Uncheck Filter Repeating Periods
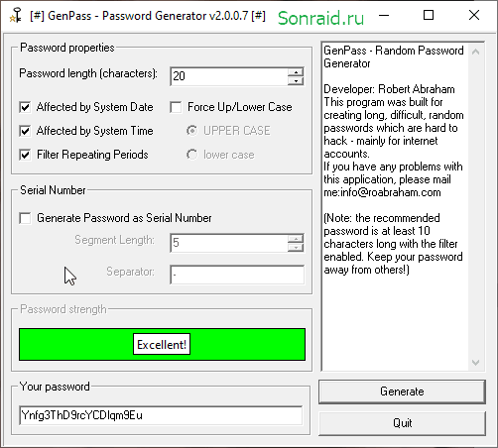This screenshot has height=448, width=498. [x=25, y=155]
